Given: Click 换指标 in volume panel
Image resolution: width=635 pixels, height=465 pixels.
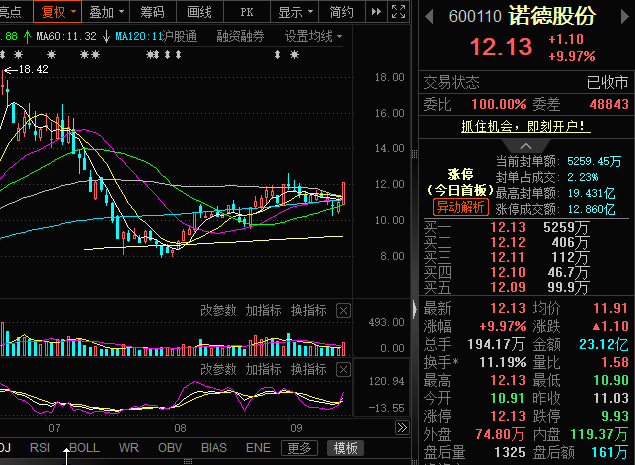Looking at the screenshot, I should coord(309,311).
